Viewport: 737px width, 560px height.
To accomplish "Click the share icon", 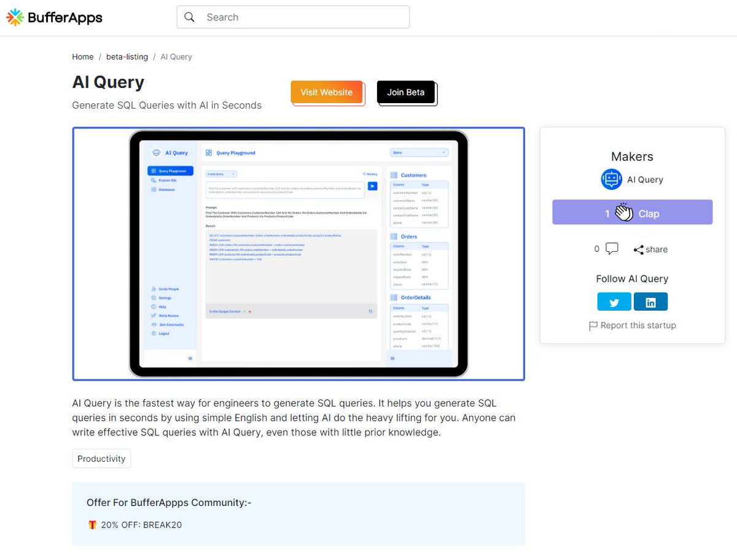I will [x=639, y=250].
